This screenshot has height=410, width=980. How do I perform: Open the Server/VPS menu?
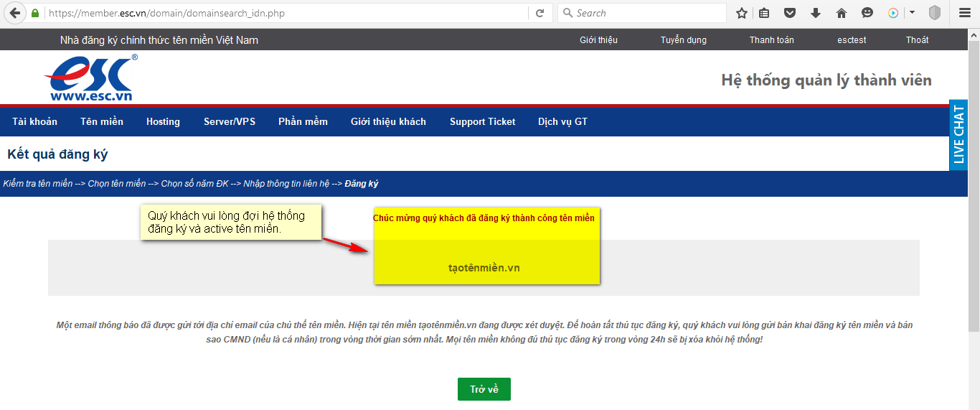pyautogui.click(x=230, y=121)
